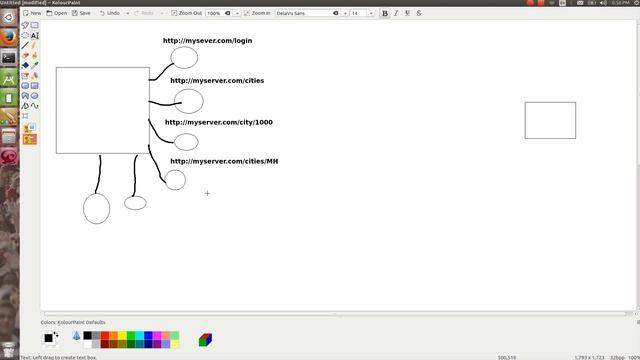Select the Free-Form Selection tool

(25, 25)
